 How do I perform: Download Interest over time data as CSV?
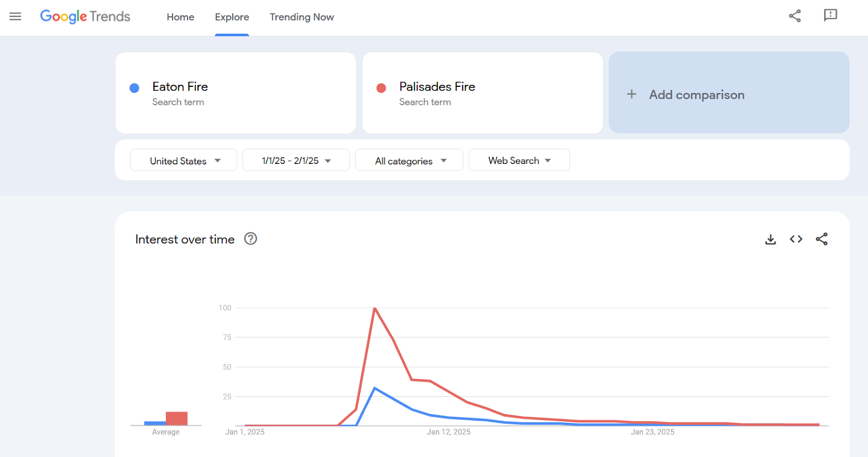[770, 239]
